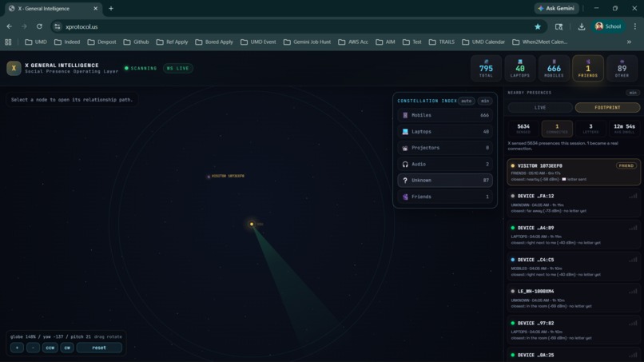Open the DEVICE _97:82 presence card
This screenshot has height=362, width=644.
point(574,331)
